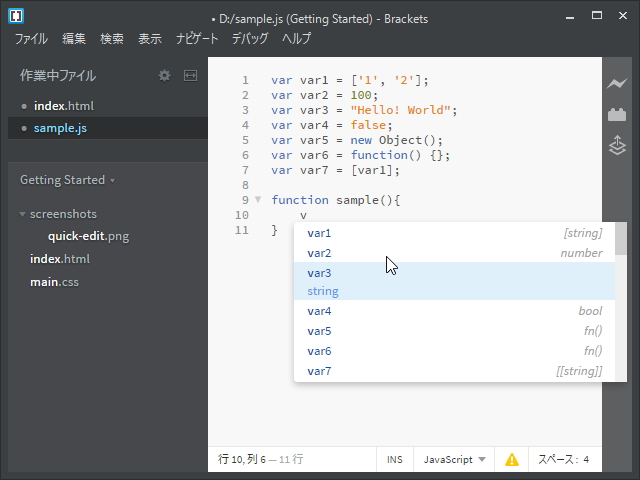
Task: Open the linting warning triangle icon
Action: pyautogui.click(x=511, y=460)
